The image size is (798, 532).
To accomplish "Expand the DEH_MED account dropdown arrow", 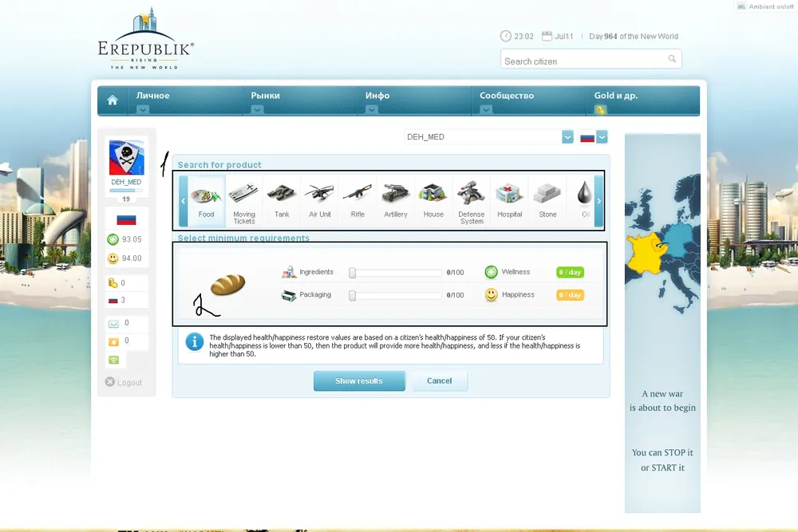I will pos(567,137).
